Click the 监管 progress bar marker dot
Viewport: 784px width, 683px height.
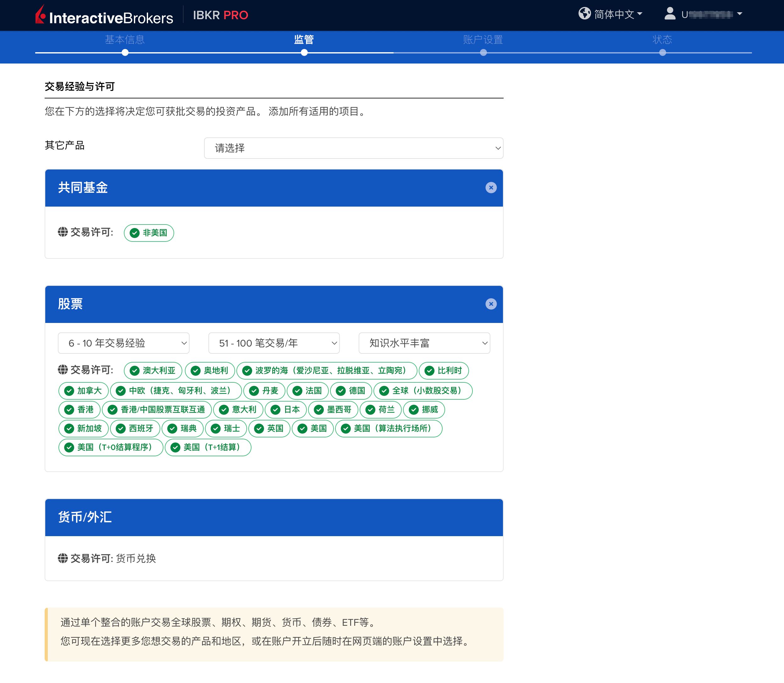pos(304,53)
